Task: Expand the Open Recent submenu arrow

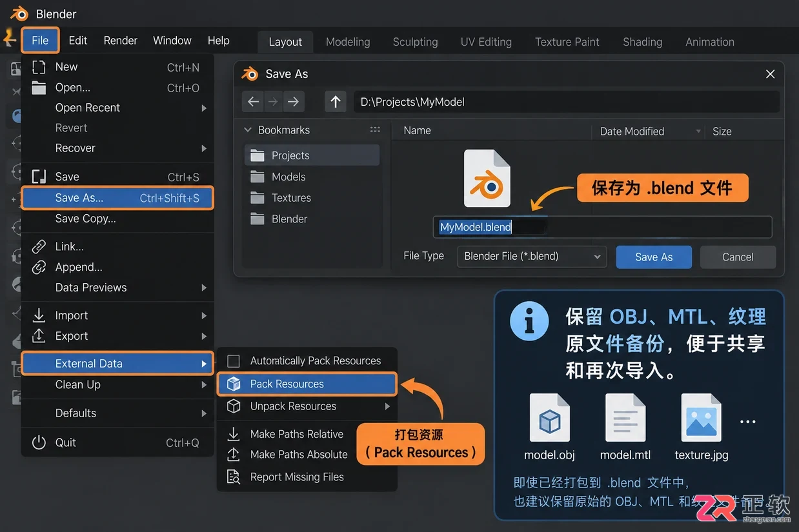Action: 204,108
